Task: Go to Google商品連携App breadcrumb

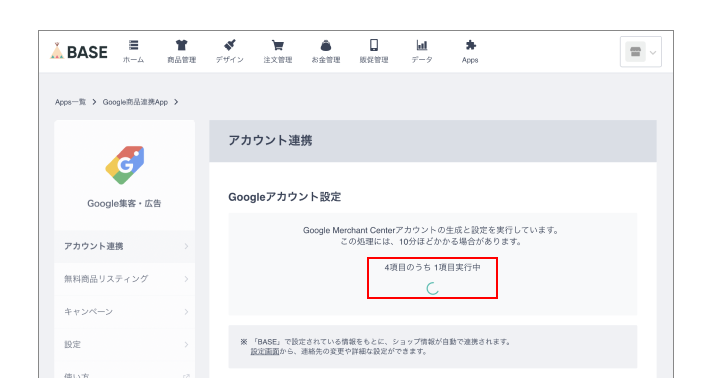Action: point(135,102)
